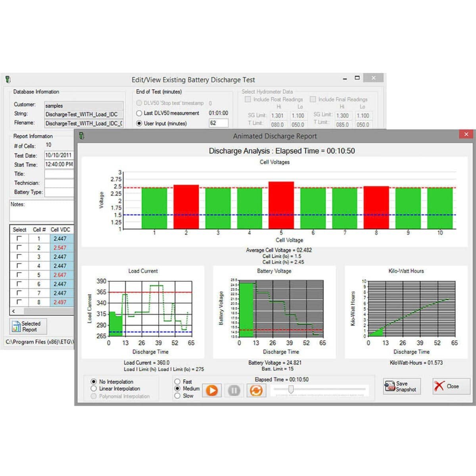This screenshot has width=476, height=476.
Task: Close the Animated Discharge Report with red X
Action: click(x=466, y=134)
